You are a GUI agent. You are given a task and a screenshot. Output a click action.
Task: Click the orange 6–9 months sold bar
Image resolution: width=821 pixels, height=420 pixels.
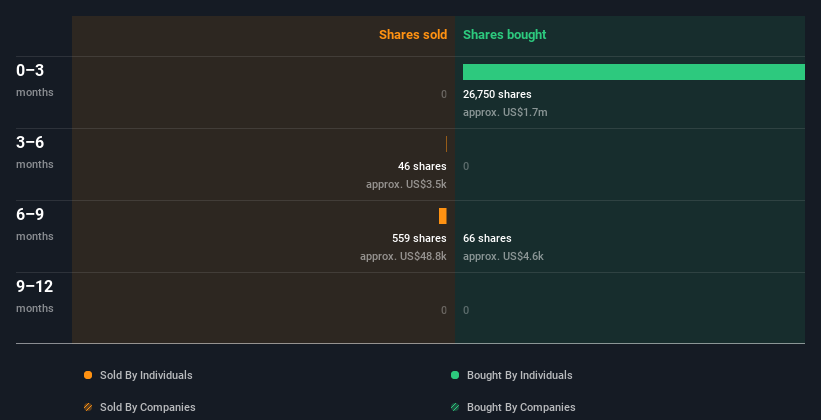[x=443, y=216]
